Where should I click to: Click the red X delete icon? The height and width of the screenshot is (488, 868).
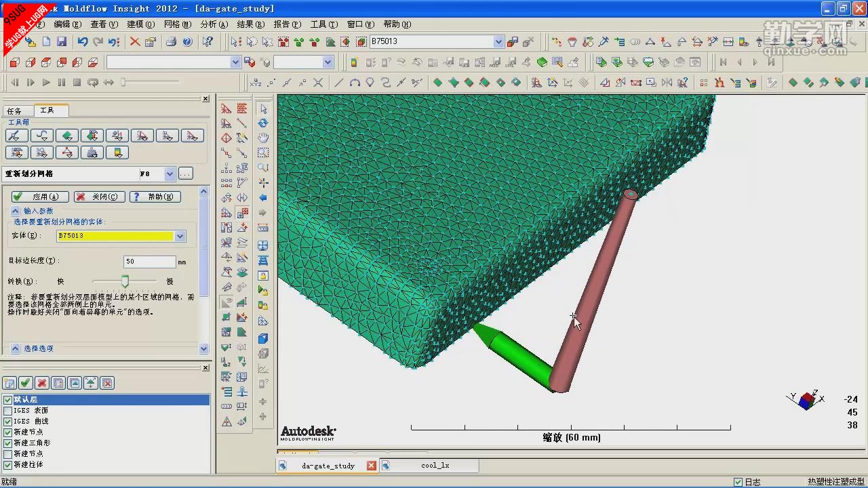[x=135, y=41]
